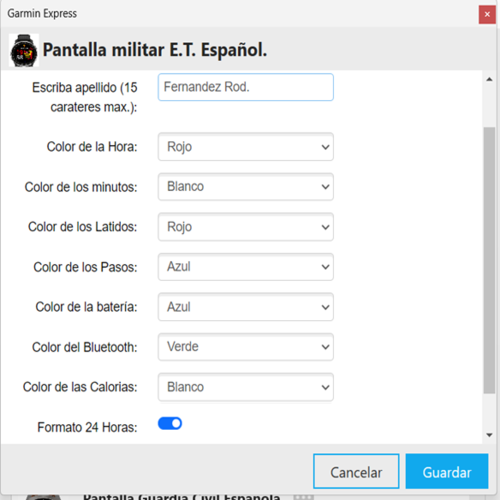The height and width of the screenshot is (500, 500).
Task: Click the Pantalla militar E.T. Español title
Action: (155, 50)
